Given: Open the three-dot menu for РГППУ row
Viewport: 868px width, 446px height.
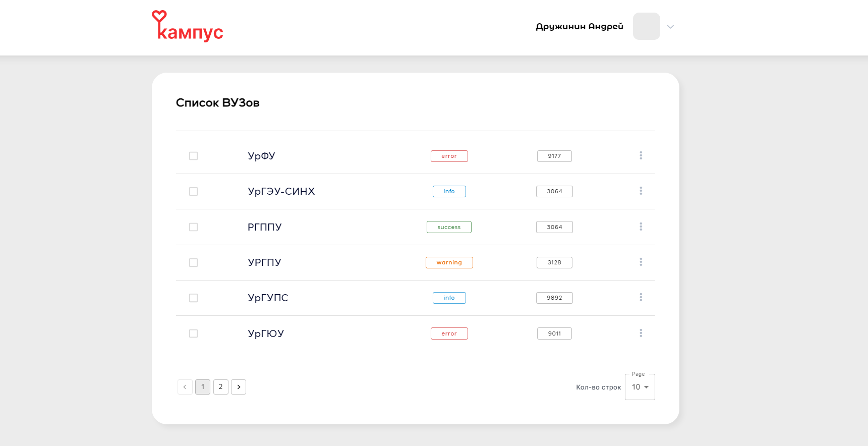Looking at the screenshot, I should coord(641,227).
